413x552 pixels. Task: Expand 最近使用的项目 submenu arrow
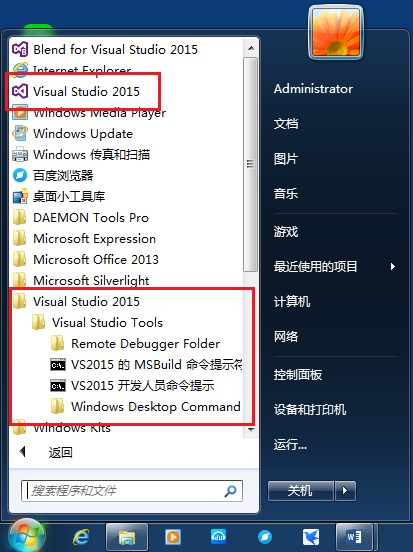click(393, 266)
